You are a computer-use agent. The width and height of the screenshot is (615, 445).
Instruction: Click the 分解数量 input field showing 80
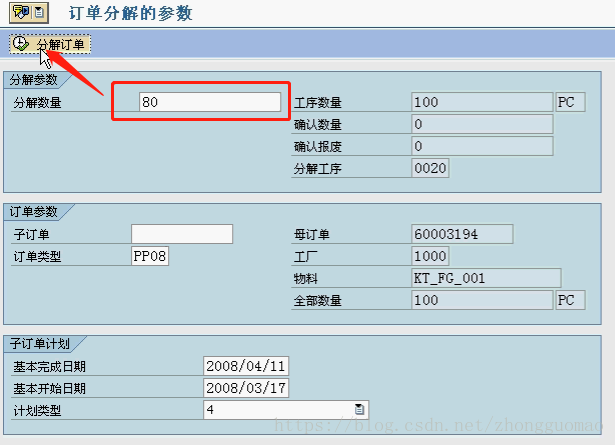click(x=210, y=102)
